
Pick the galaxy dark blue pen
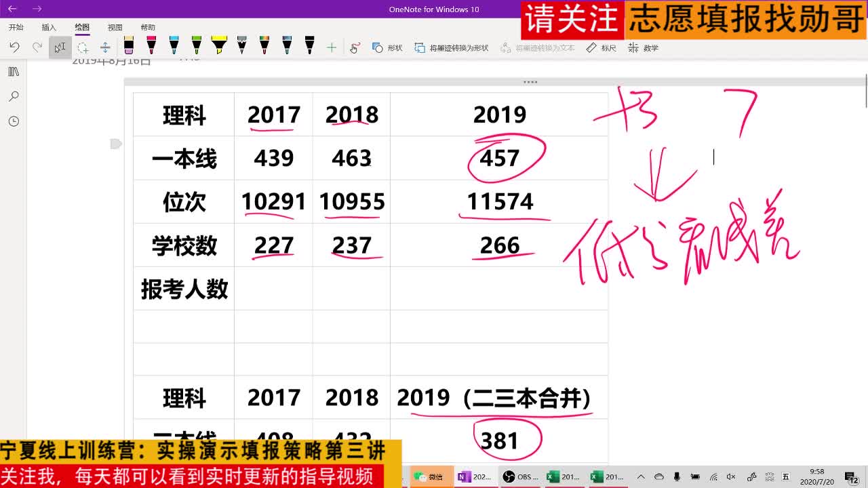click(287, 46)
